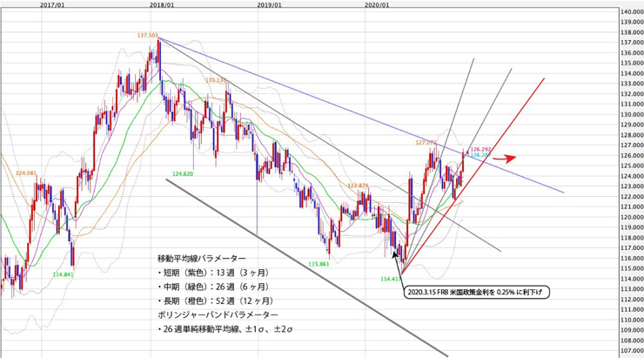Click the 126.000 price axis label
The width and height of the screenshot is (644, 358).
coord(633,156)
